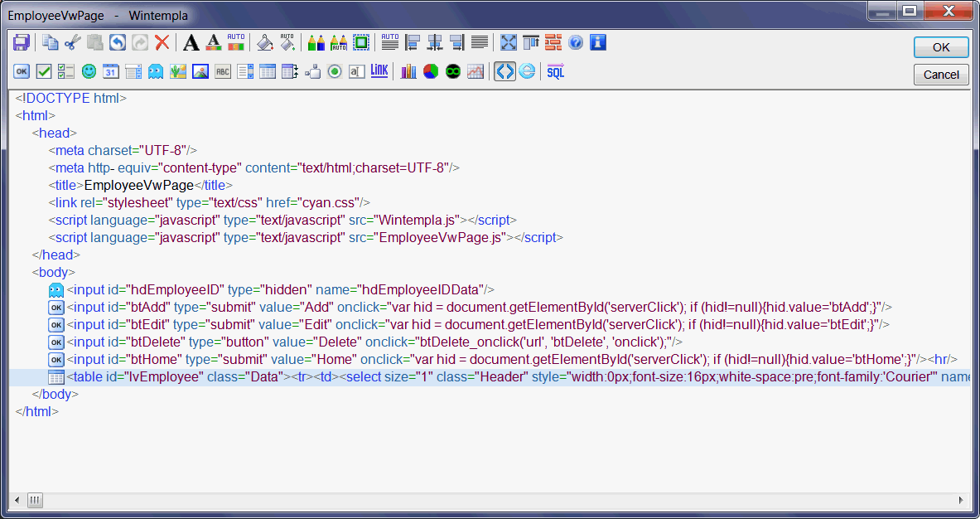
Task: Confirm with the OK button
Action: [941, 47]
